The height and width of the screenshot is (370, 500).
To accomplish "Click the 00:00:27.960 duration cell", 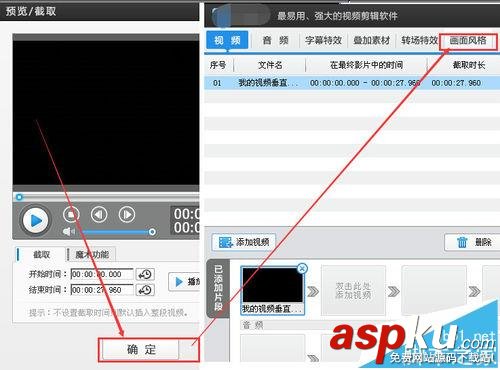I will tap(456, 83).
